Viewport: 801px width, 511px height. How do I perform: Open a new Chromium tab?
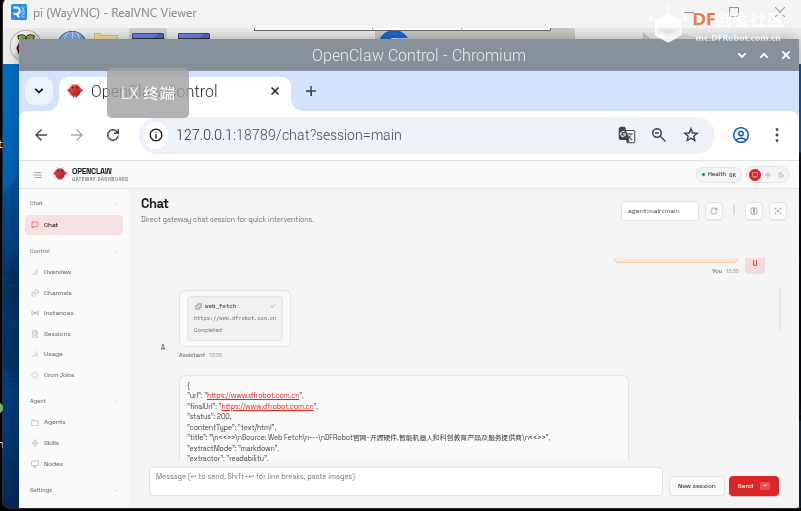[311, 91]
